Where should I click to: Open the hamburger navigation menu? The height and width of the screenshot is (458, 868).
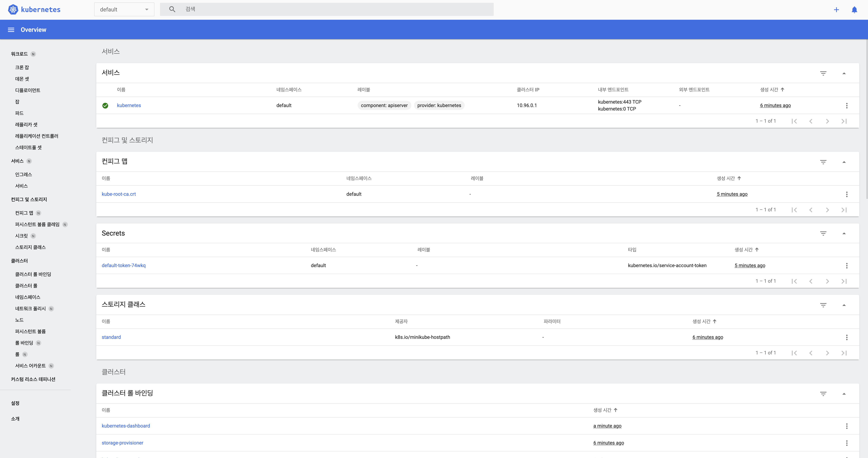point(11,30)
